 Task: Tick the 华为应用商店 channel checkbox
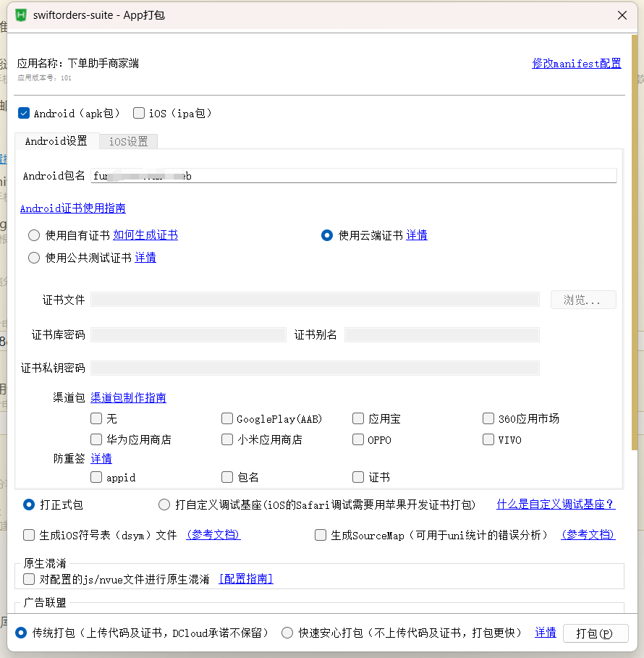coord(96,439)
